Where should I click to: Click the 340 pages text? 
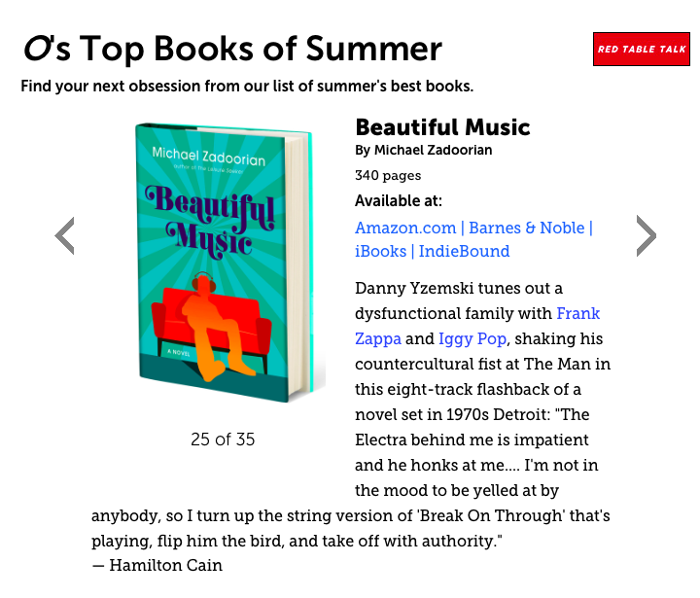click(388, 176)
